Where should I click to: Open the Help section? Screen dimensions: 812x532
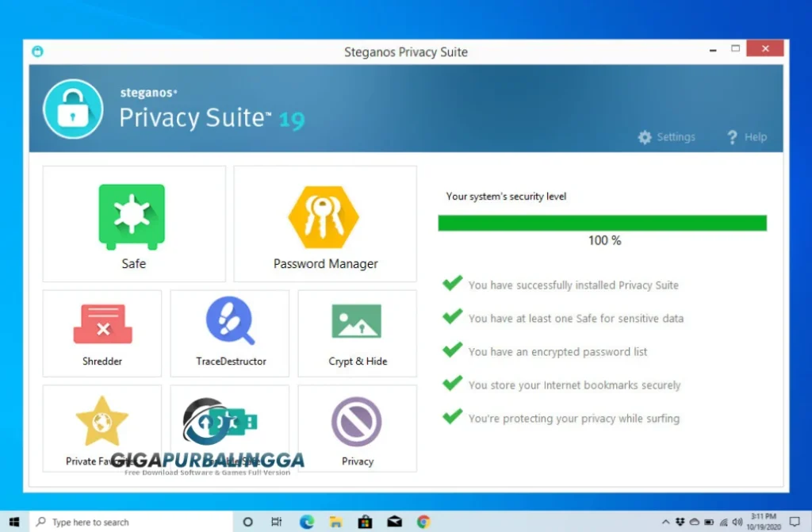pos(745,136)
